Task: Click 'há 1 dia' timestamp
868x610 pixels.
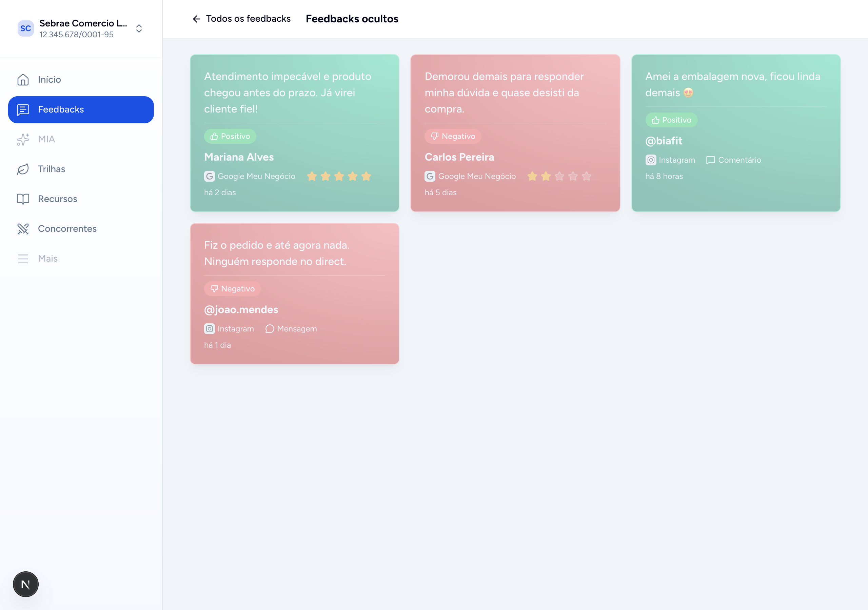Action: (217, 345)
